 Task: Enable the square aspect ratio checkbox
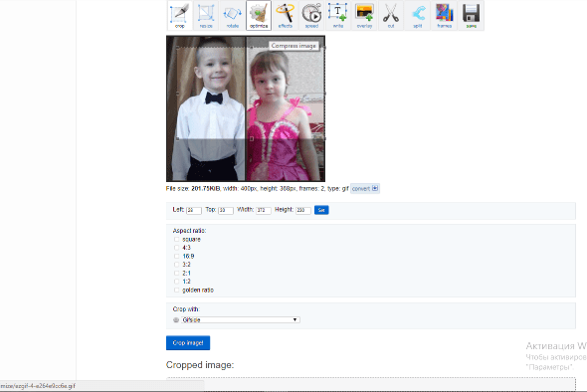[x=176, y=239]
